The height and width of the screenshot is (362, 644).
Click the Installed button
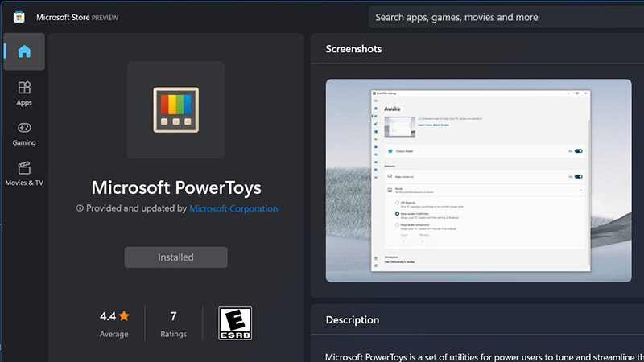[175, 257]
